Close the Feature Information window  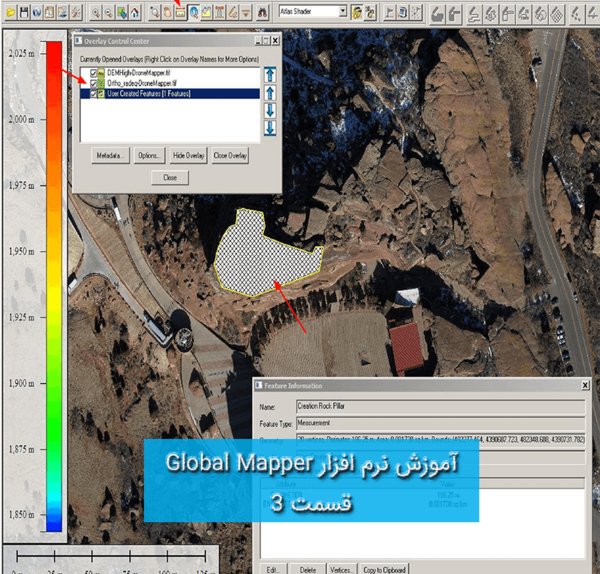tap(585, 385)
